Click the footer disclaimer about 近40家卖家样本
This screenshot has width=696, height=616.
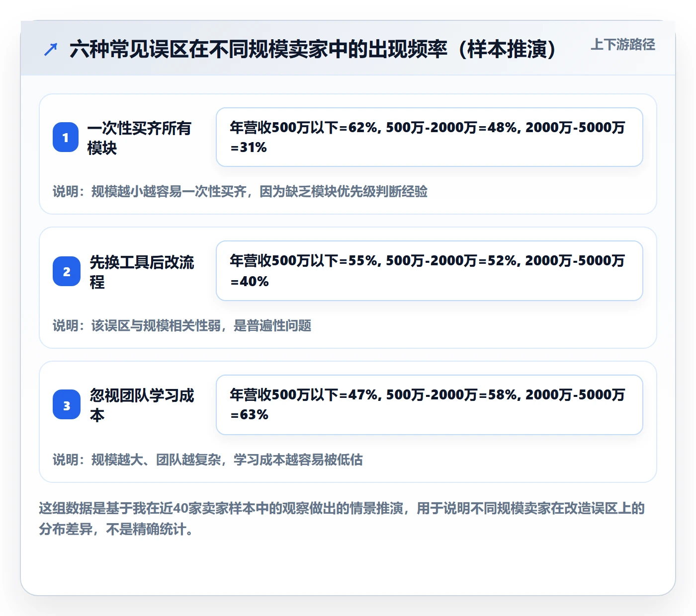342,519
